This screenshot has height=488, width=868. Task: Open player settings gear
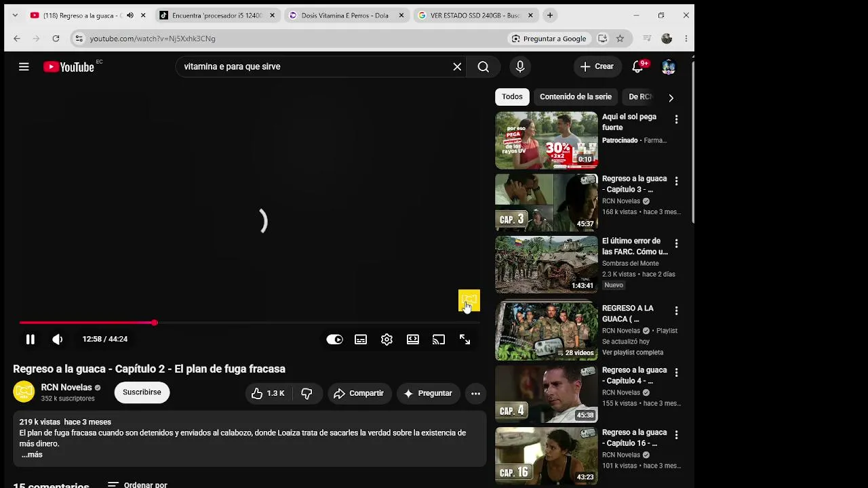(387, 340)
